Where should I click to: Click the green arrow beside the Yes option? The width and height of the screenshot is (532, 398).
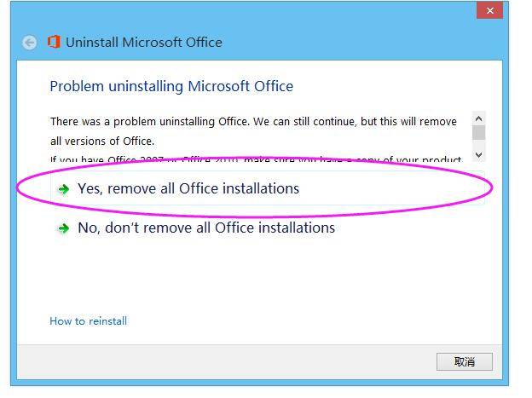pyautogui.click(x=63, y=189)
